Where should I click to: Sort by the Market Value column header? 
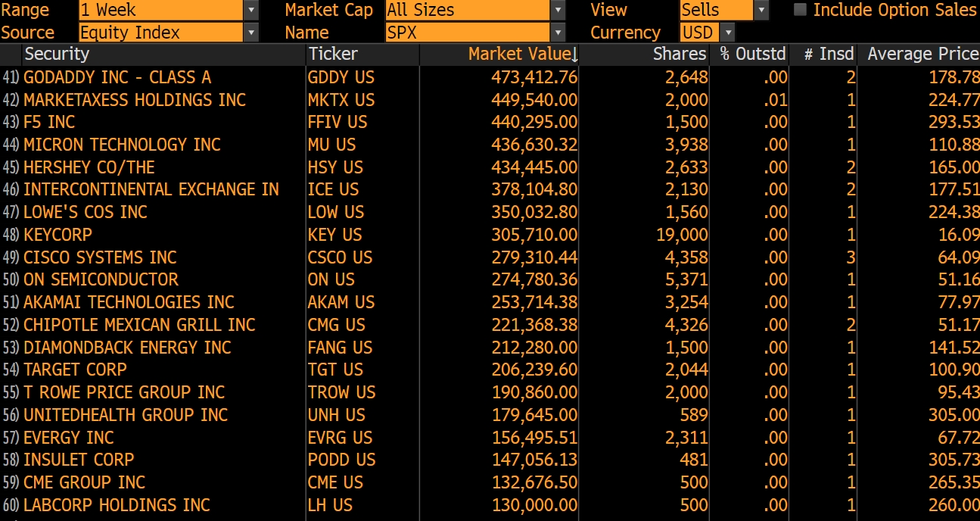tap(522, 55)
